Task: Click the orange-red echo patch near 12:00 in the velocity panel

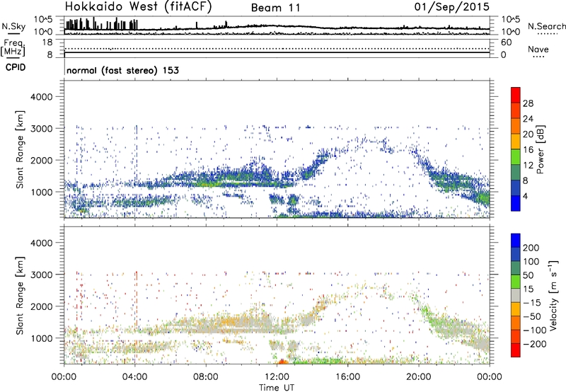Action: (282, 362)
